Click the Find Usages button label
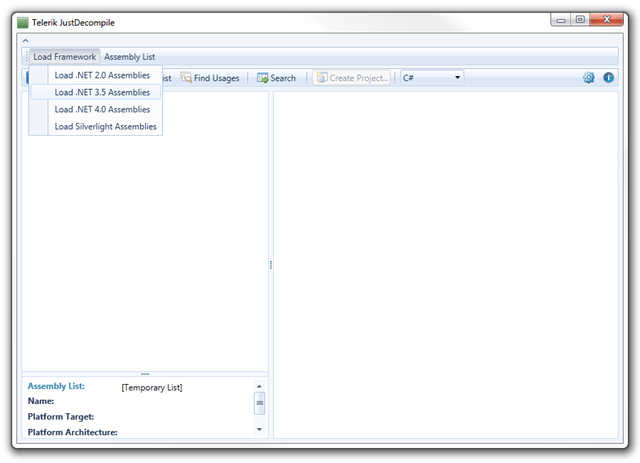This screenshot has width=640, height=463. click(216, 78)
